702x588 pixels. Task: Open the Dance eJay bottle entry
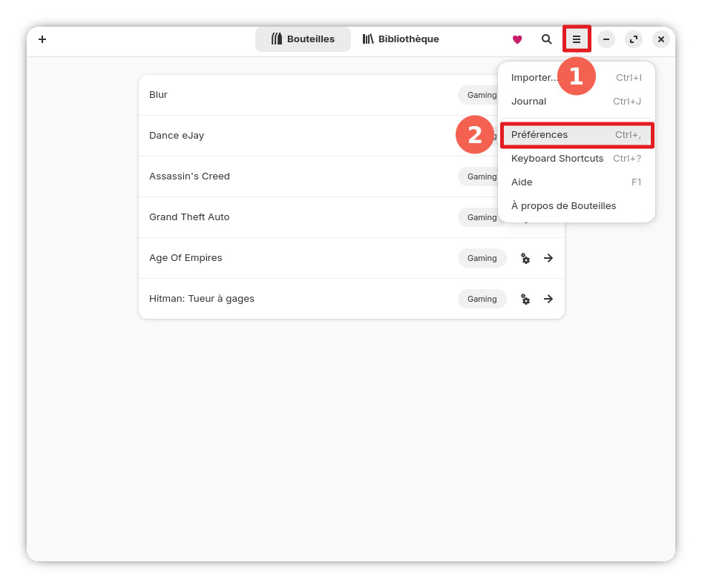[x=297, y=136]
